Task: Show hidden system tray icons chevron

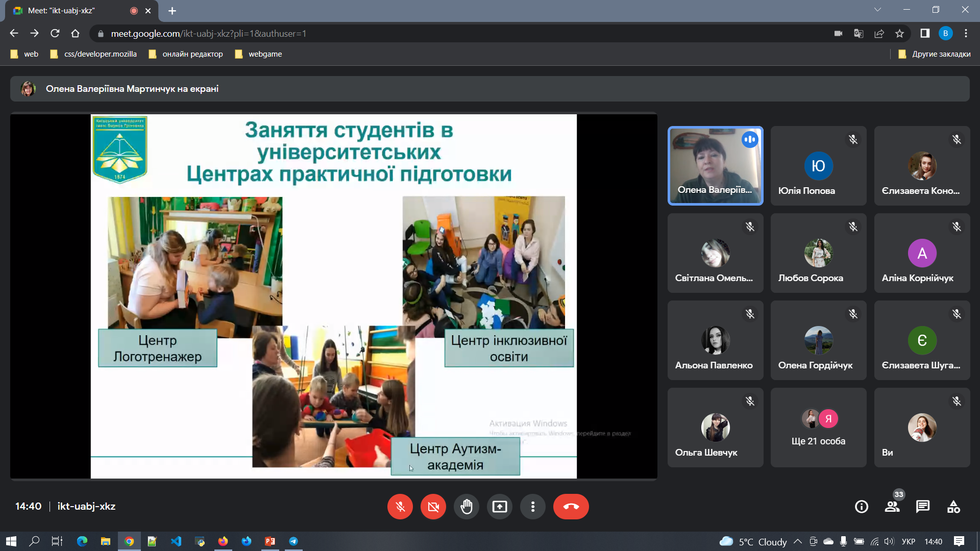Action: 798,541
